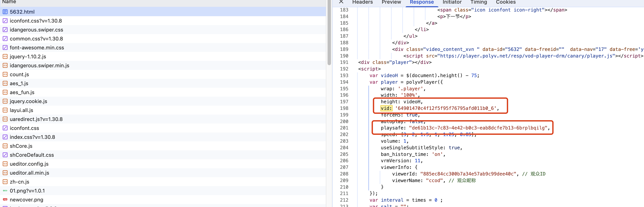Click the count.js script icon
This screenshot has height=207, width=644.
coord(5,74)
